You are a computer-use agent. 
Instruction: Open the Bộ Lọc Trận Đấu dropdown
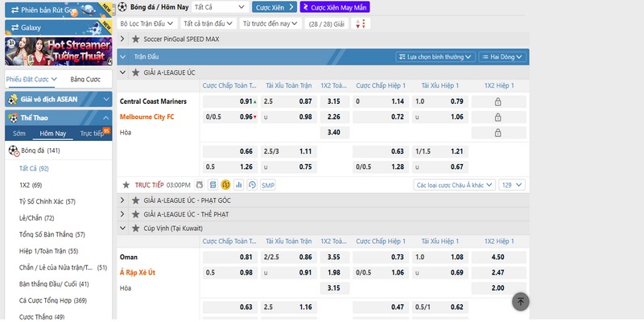point(147,24)
